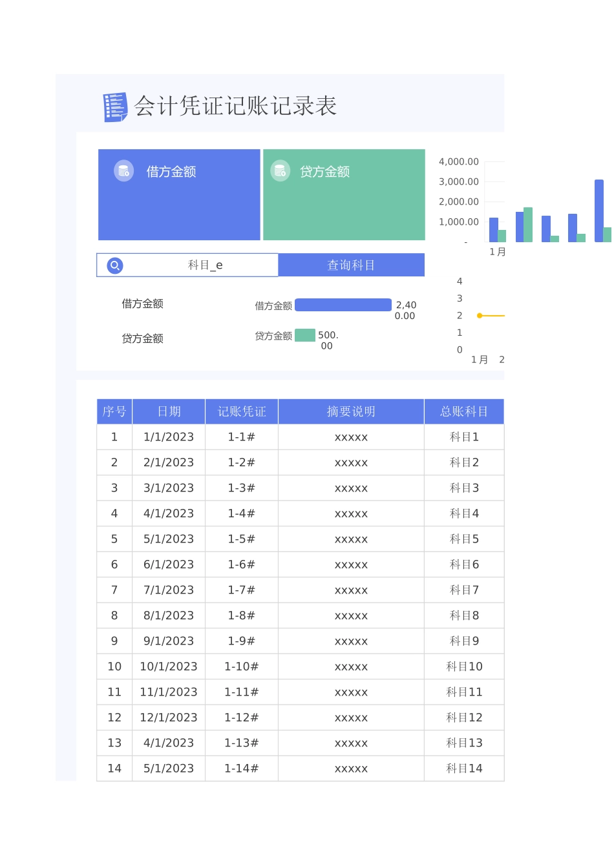The image size is (614, 868).
Task: Click the 1-10# voucher cell
Action: [241, 666]
